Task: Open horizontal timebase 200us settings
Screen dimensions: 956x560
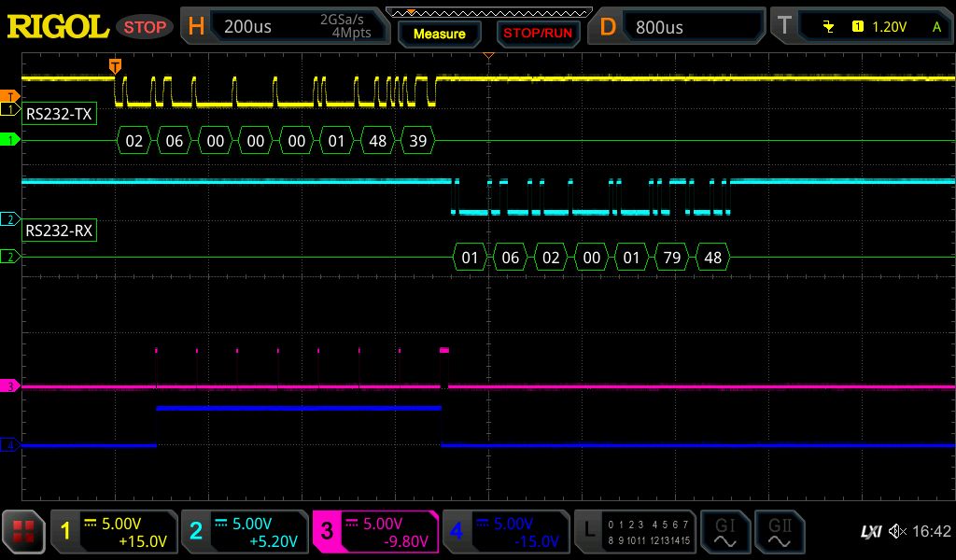Action: (x=286, y=26)
